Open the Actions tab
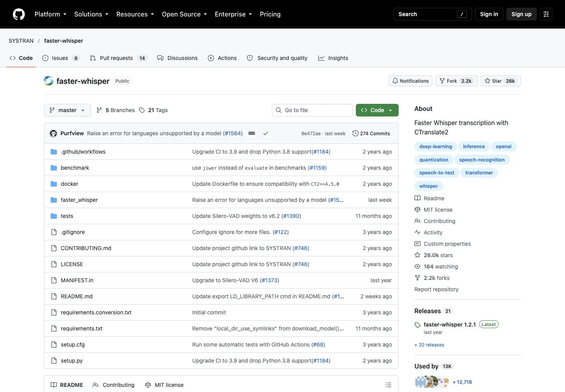This screenshot has height=392, width=565. 222,58
